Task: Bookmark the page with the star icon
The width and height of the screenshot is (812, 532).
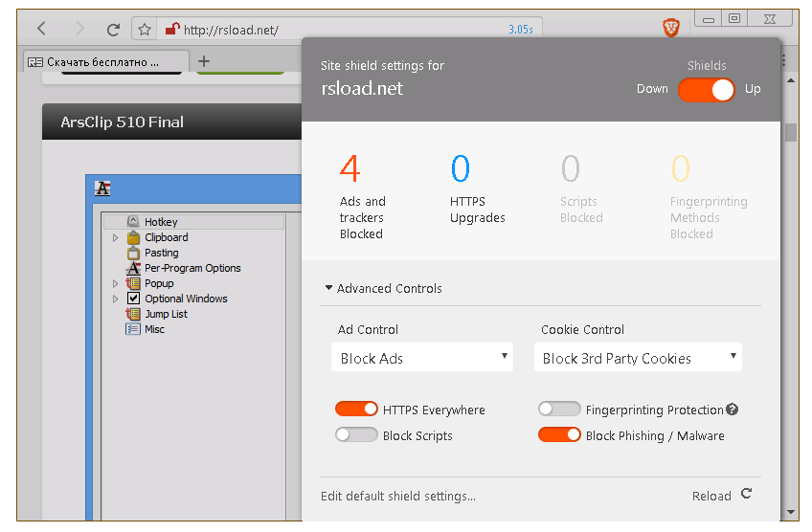Action: point(145,30)
